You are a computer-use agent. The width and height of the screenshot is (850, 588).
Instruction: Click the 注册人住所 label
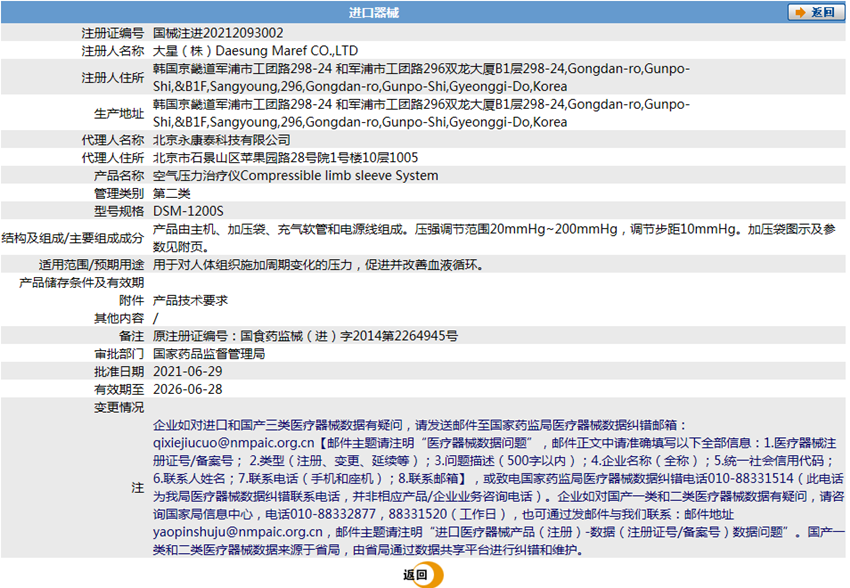pyautogui.click(x=113, y=77)
